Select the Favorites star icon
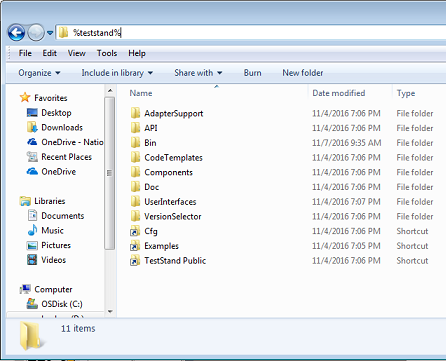This screenshot has width=446, height=361. point(25,97)
